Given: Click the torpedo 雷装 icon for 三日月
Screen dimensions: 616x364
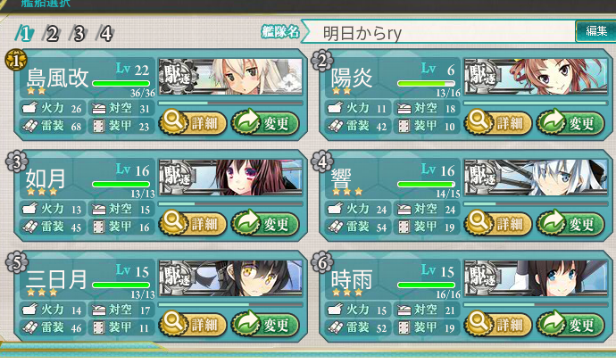Looking at the screenshot, I should [29, 327].
